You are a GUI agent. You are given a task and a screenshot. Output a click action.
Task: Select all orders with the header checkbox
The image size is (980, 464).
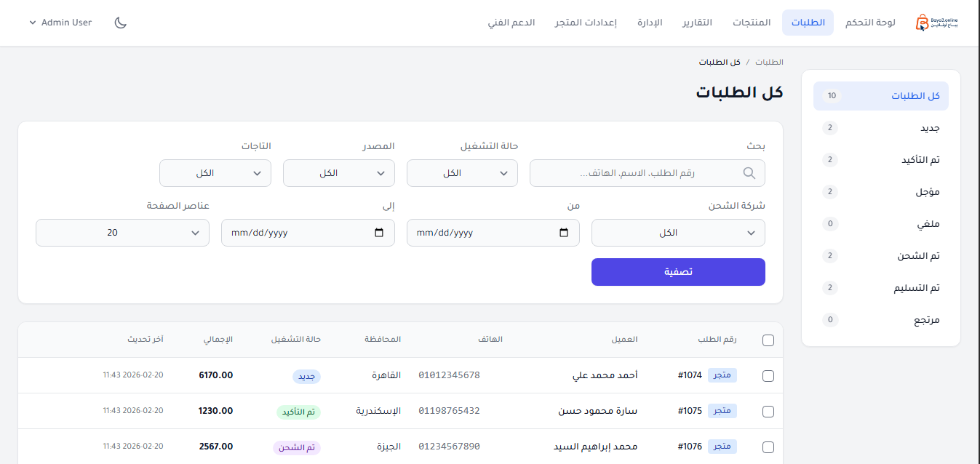click(768, 339)
